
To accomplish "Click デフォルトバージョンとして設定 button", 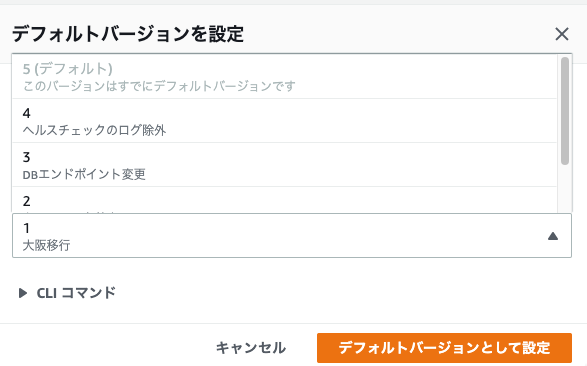I will pos(444,348).
